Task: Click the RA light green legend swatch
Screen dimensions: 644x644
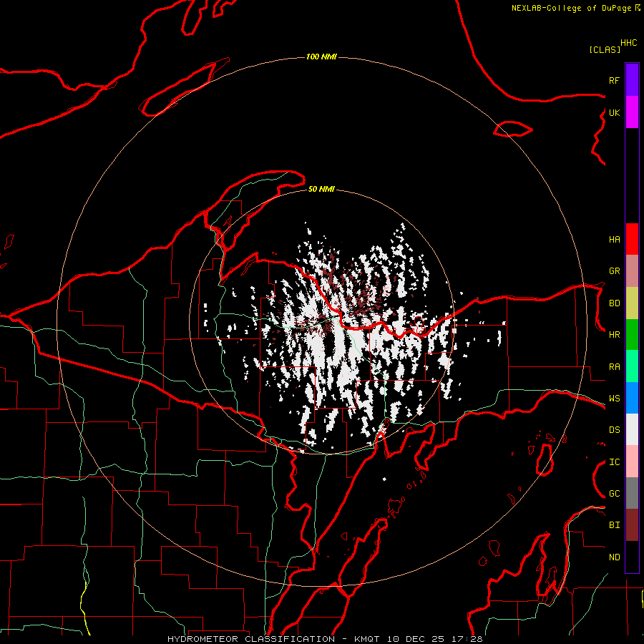Action: tap(632, 366)
